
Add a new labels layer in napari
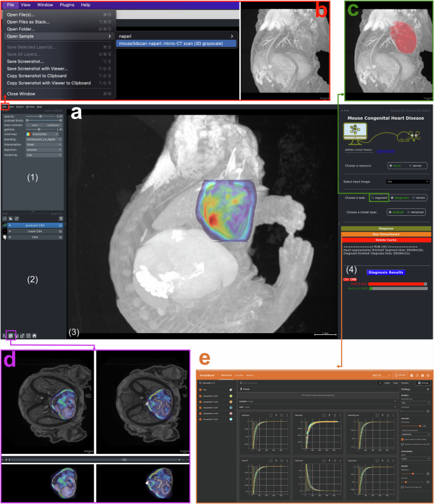click(x=16, y=218)
